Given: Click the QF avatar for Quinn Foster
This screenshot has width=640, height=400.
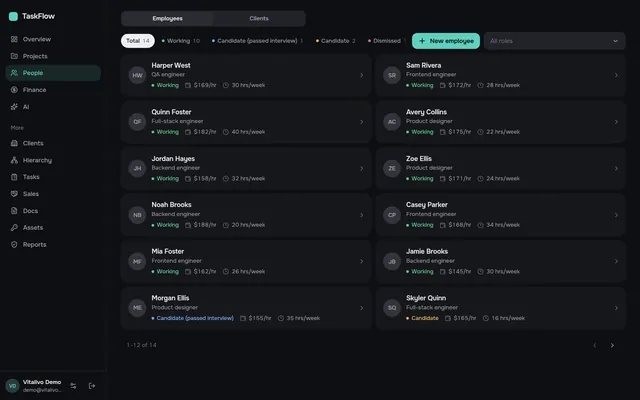Looking at the screenshot, I should click(x=137, y=122).
